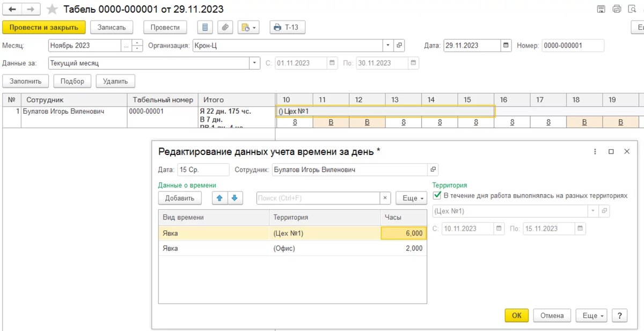Toggle work on different territories checkbox

437,196
